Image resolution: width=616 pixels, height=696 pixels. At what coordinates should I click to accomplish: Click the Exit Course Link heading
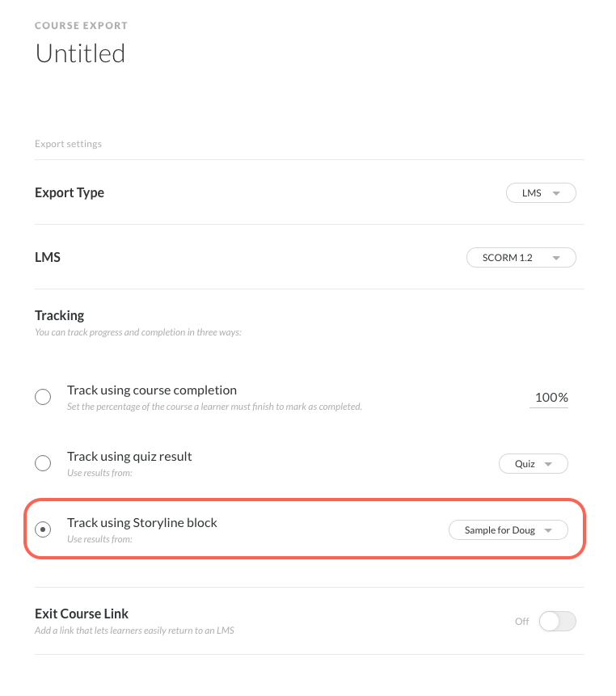click(x=82, y=614)
